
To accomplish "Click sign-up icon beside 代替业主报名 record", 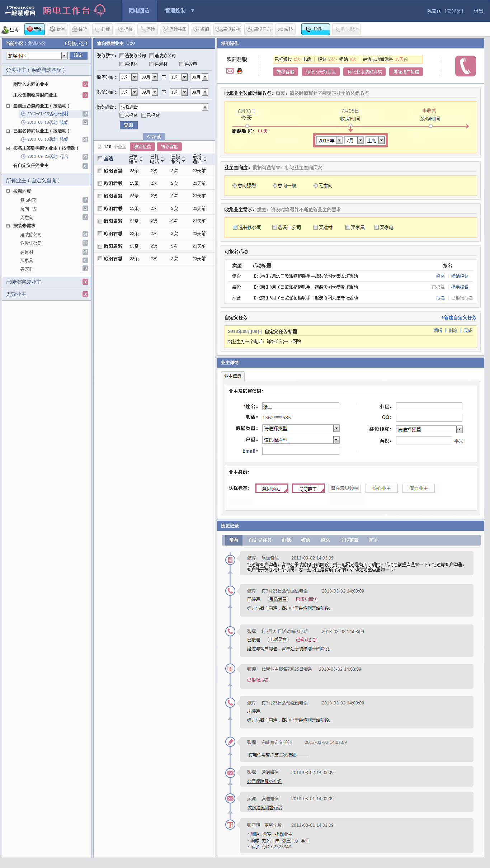I will (230, 669).
